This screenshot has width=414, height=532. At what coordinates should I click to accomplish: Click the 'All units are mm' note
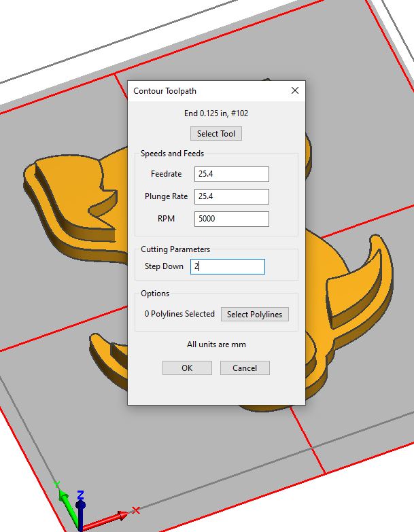click(x=216, y=344)
